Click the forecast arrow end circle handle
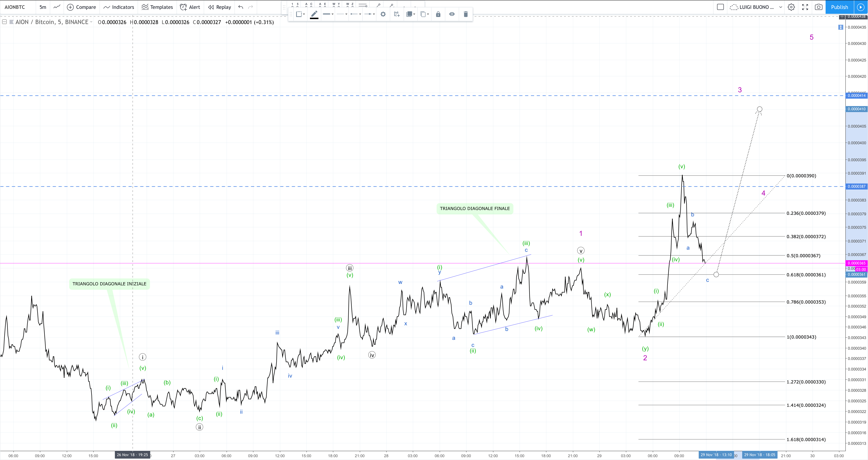This screenshot has height=460, width=868. point(759,109)
